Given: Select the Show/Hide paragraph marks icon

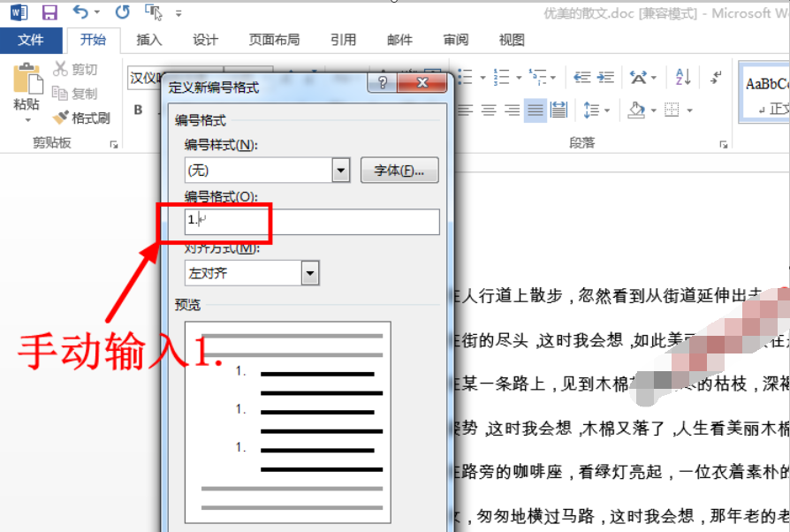Looking at the screenshot, I should [715, 79].
